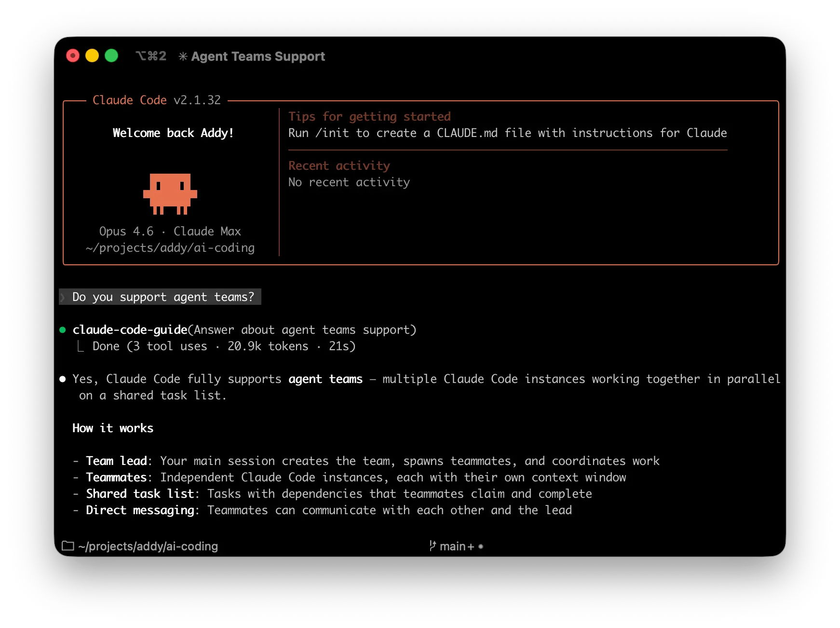Click the 'How it works' heading

pos(113,428)
